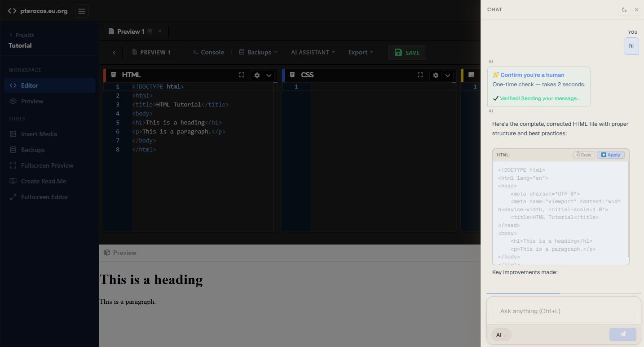Image resolution: width=644 pixels, height=347 pixels.
Task: Open the Console panel
Action: pos(208,52)
